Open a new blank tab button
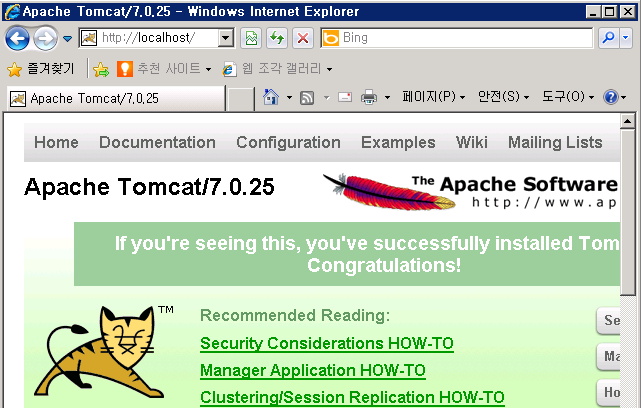The image size is (641, 408). click(x=240, y=99)
